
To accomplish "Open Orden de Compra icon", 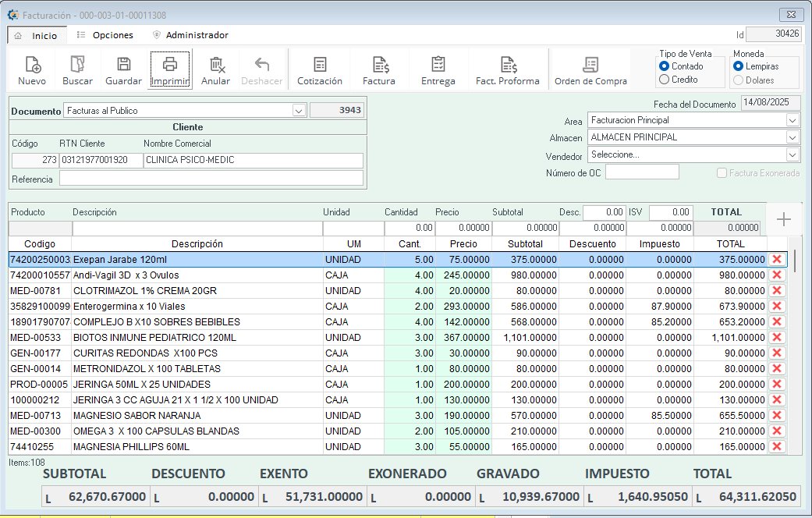I will (590, 66).
